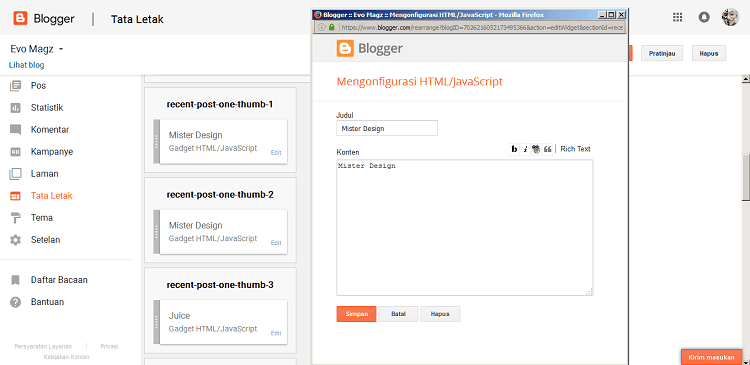The image size is (750, 365).
Task: Click the recent-post-one-thumb-3 heading
Action: click(x=220, y=285)
